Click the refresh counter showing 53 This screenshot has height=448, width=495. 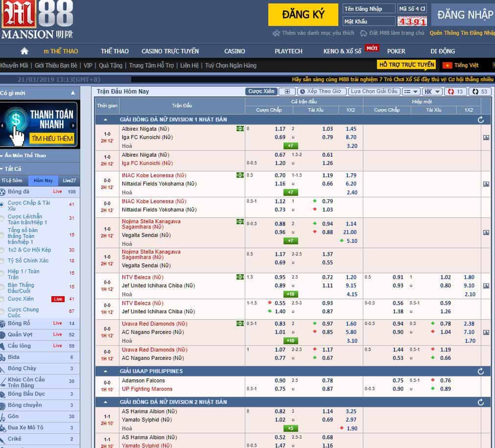480,92
